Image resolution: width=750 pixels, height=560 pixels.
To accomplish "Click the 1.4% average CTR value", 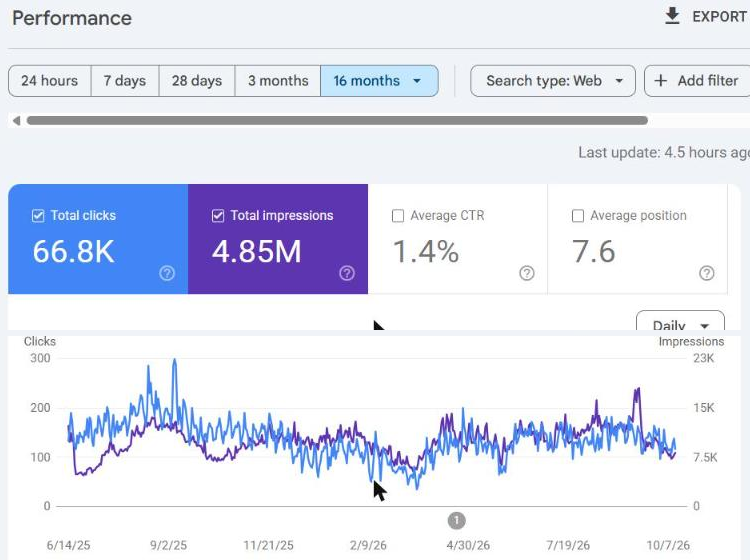I will click(426, 251).
